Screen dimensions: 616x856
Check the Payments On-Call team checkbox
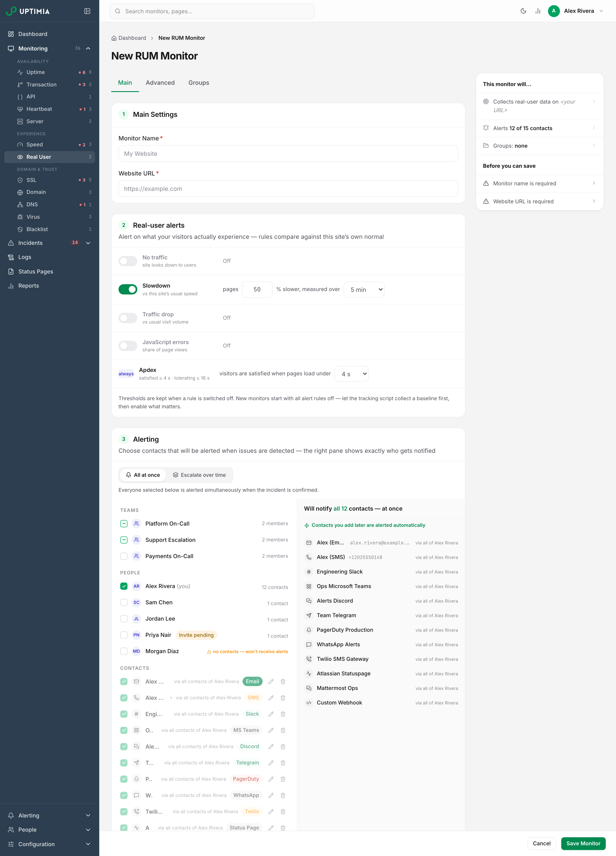(124, 556)
